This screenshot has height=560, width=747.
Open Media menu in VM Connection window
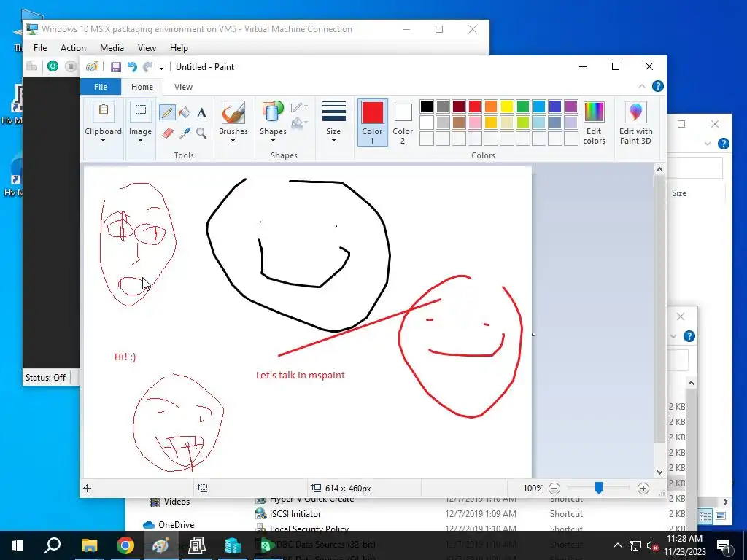(x=112, y=48)
